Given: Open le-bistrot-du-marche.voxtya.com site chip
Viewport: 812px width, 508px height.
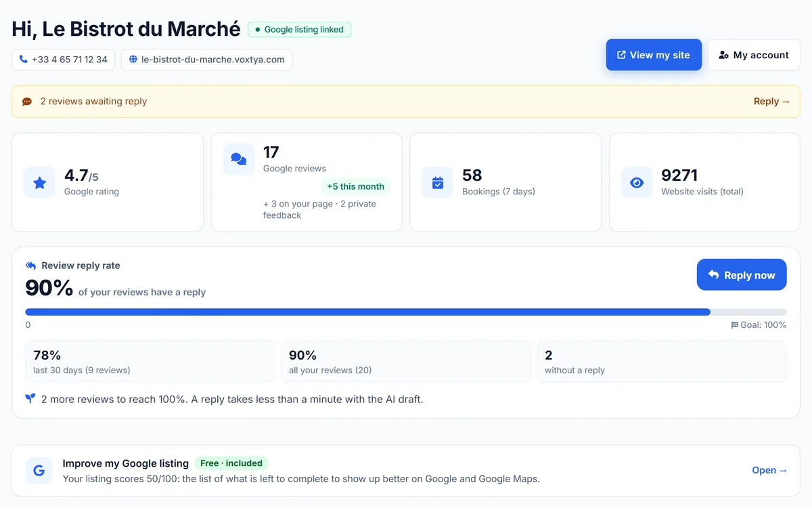Looking at the screenshot, I should (207, 60).
